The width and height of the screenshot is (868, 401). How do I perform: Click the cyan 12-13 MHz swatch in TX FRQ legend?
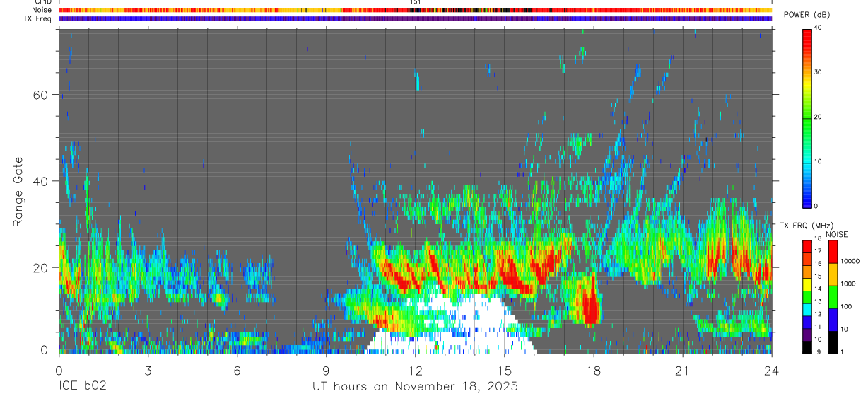(807, 310)
